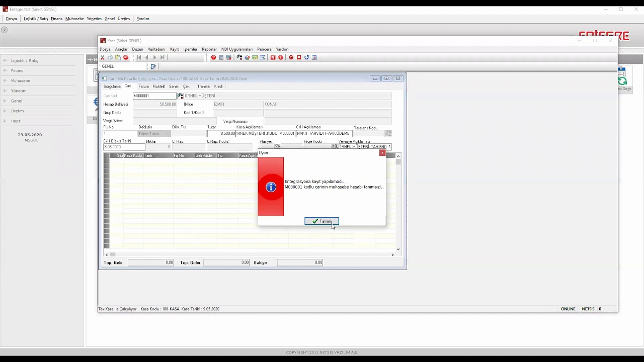Click the red N icon in toolbar
Image resolution: width=644 pixels, height=362 pixels.
[273, 57]
